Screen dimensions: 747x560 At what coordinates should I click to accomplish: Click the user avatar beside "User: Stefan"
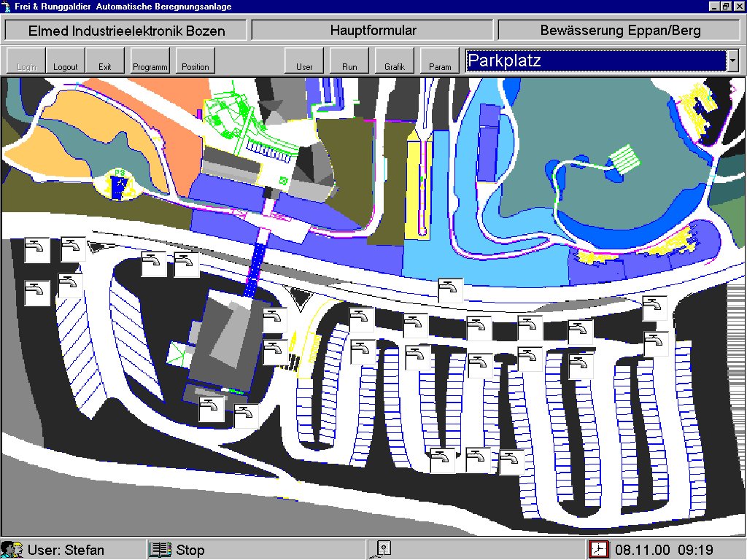point(12,549)
